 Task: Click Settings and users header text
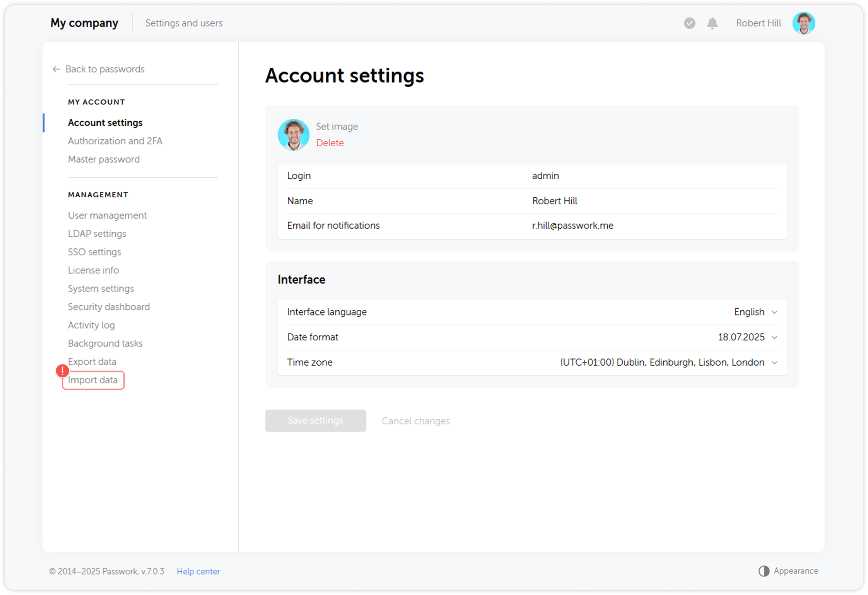click(x=184, y=23)
